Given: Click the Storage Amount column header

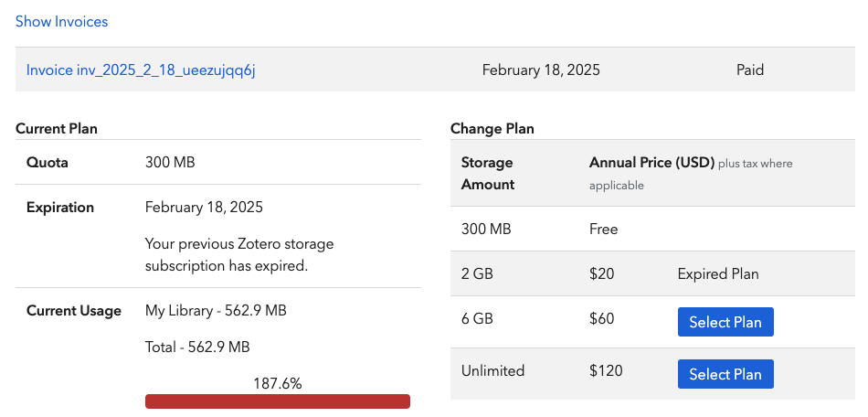Looking at the screenshot, I should point(488,173).
